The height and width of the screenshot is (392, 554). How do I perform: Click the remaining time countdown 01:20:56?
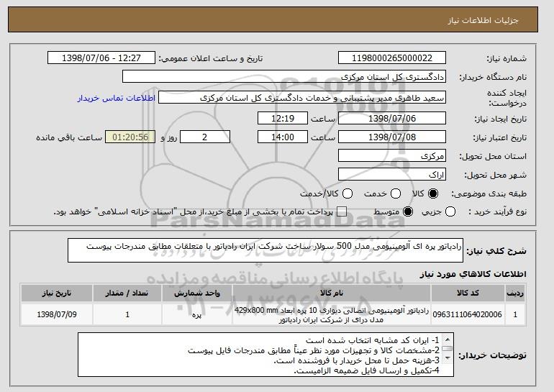[x=130, y=137]
